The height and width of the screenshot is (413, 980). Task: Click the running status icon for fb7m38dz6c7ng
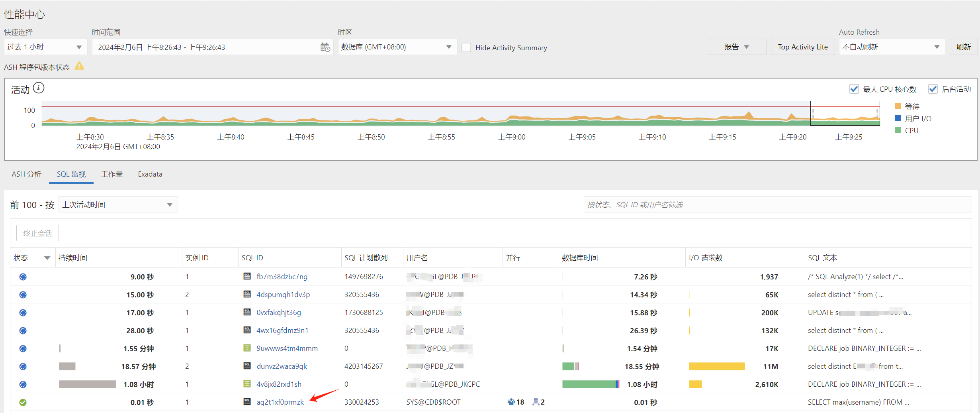pyautogui.click(x=23, y=277)
